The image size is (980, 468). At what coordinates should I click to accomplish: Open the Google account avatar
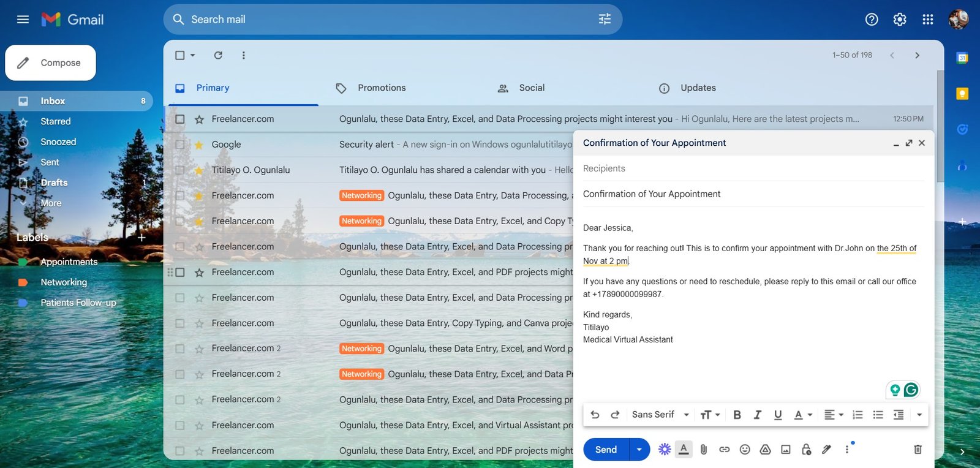tap(959, 20)
